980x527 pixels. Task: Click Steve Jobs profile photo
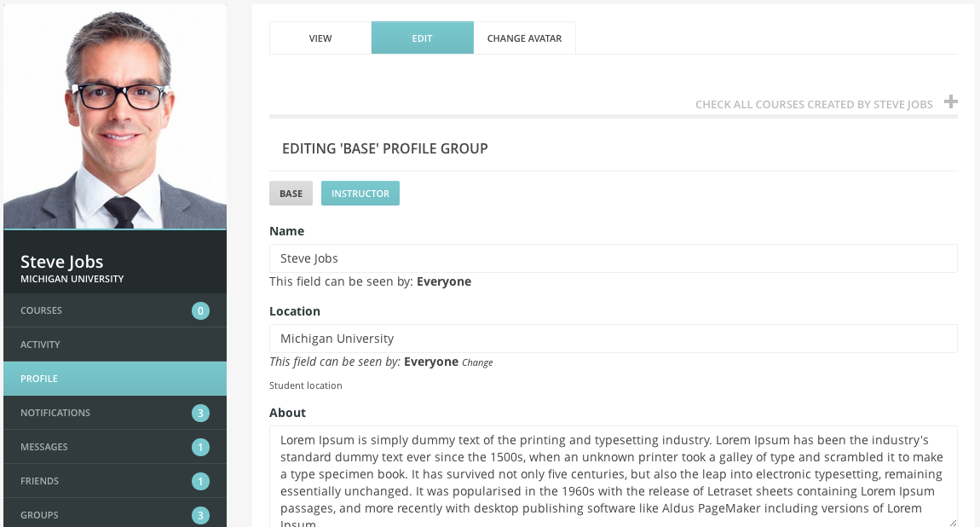click(115, 117)
